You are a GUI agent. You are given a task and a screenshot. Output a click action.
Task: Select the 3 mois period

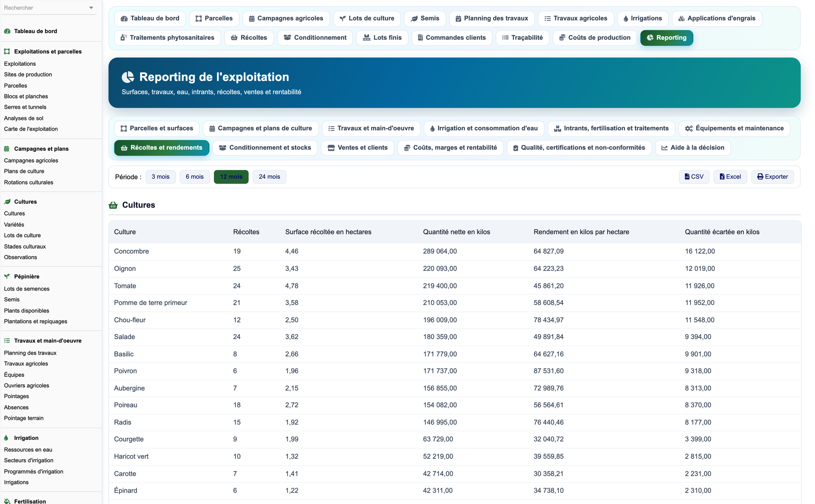(x=161, y=177)
